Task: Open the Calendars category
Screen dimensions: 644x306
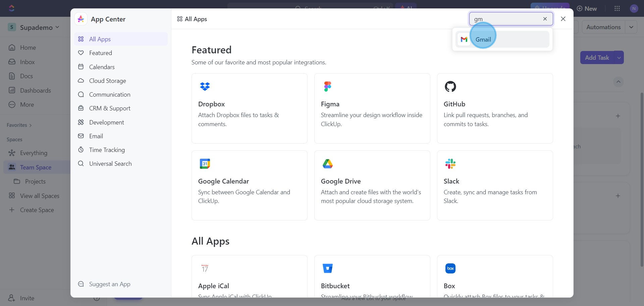Action: pyautogui.click(x=121, y=67)
